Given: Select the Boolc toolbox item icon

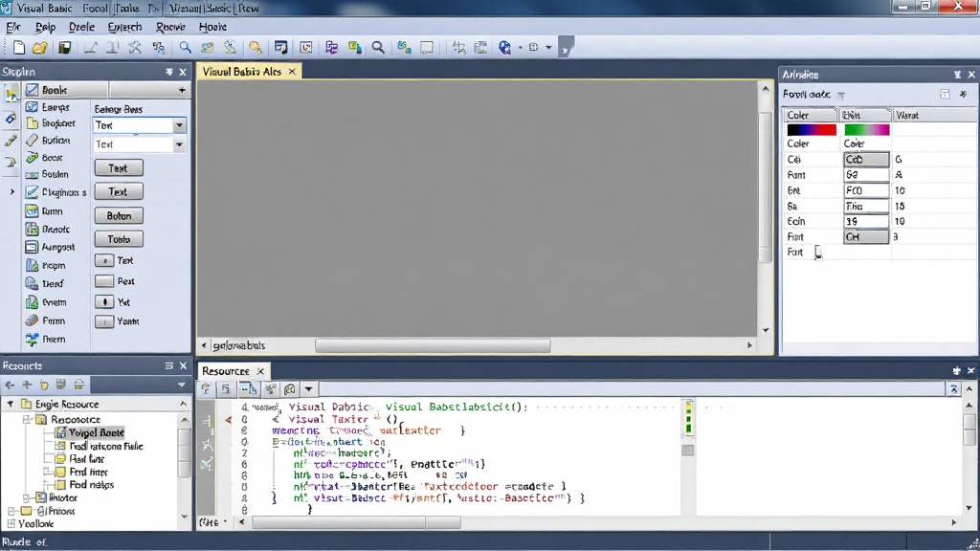Looking at the screenshot, I should tap(32, 90).
